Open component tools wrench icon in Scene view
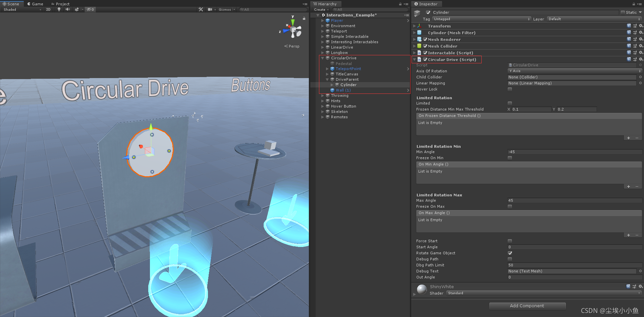644x317 pixels. click(x=201, y=9)
